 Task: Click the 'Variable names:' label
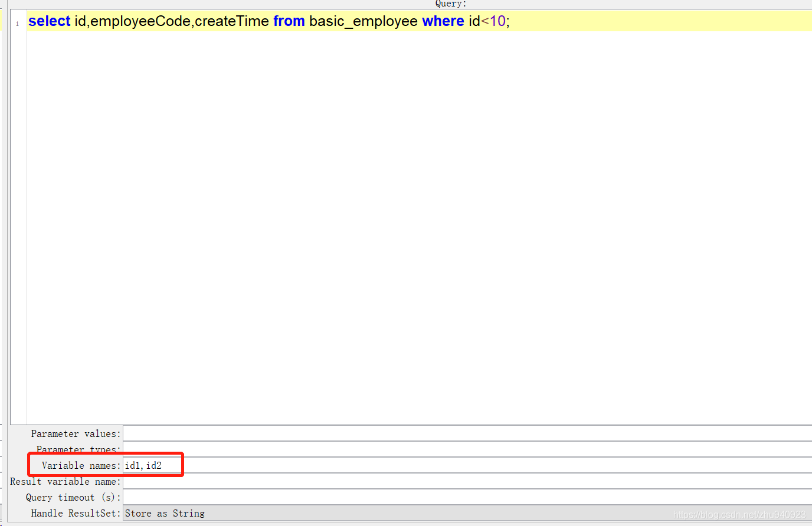81,465
